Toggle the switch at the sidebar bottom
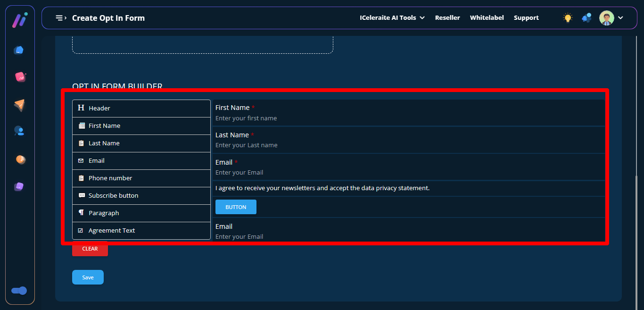644x310 pixels. coord(19,291)
